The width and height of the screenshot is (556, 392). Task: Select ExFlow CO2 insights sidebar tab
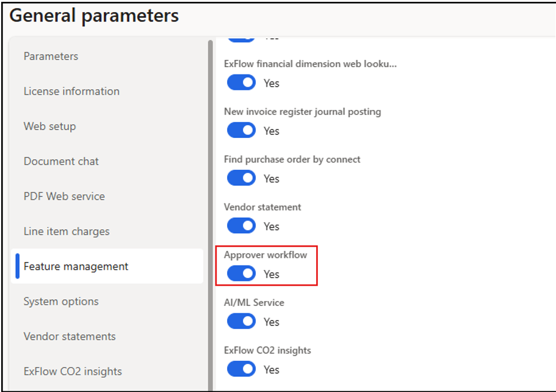[x=73, y=371]
